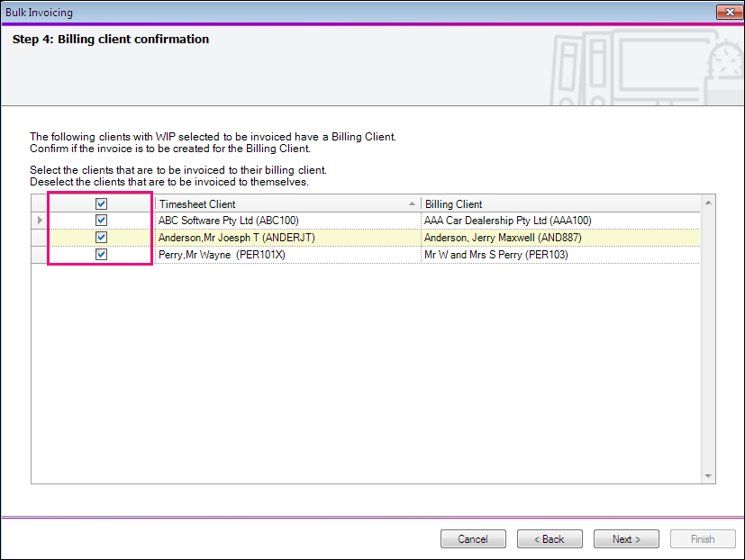Image resolution: width=745 pixels, height=560 pixels.
Task: Select the AAA Car Dealership Pty Ltd cell
Action: tap(508, 221)
